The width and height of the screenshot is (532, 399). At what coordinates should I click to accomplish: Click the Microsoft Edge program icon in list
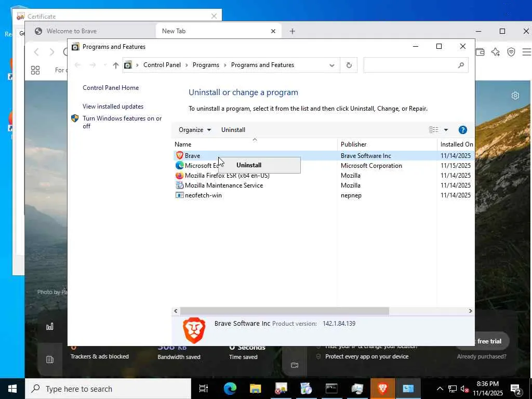pos(179,166)
